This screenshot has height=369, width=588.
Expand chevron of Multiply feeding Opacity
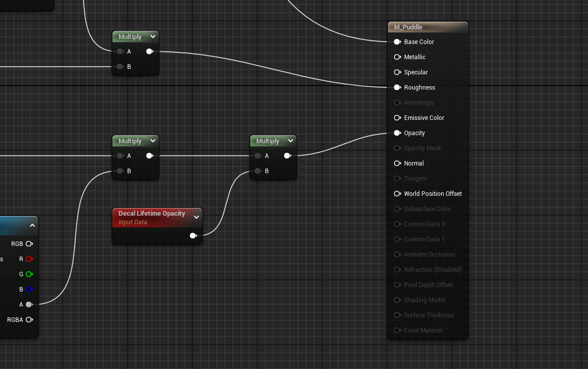[x=291, y=141]
